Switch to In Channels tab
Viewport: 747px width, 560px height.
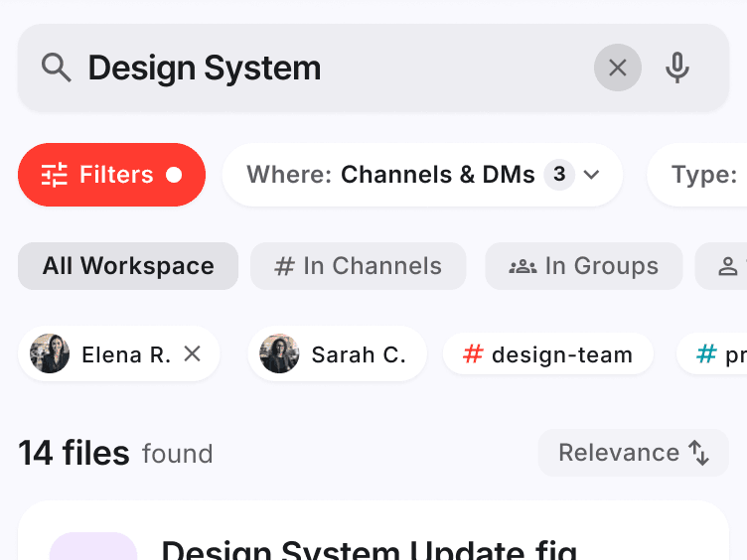[x=359, y=266]
